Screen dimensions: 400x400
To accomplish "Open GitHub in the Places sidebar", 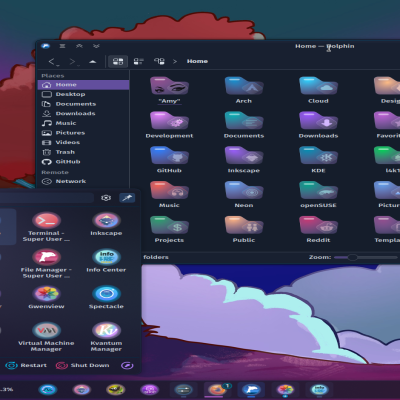I will point(83,162).
